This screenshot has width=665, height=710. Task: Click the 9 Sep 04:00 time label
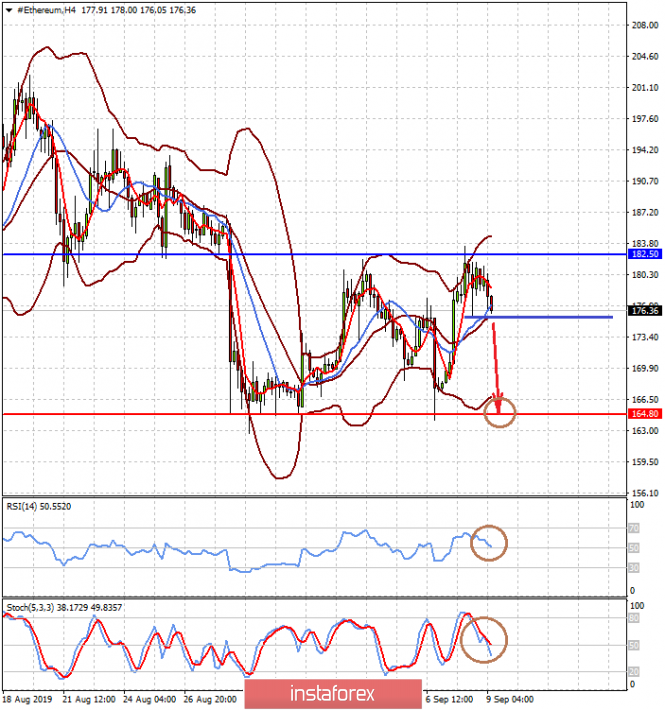point(510,700)
